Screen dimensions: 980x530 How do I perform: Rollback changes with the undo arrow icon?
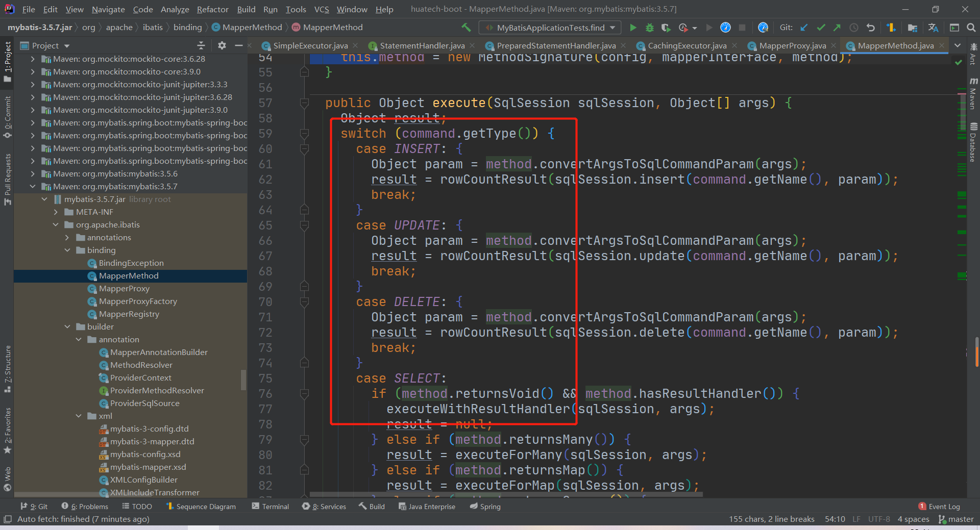(871, 28)
